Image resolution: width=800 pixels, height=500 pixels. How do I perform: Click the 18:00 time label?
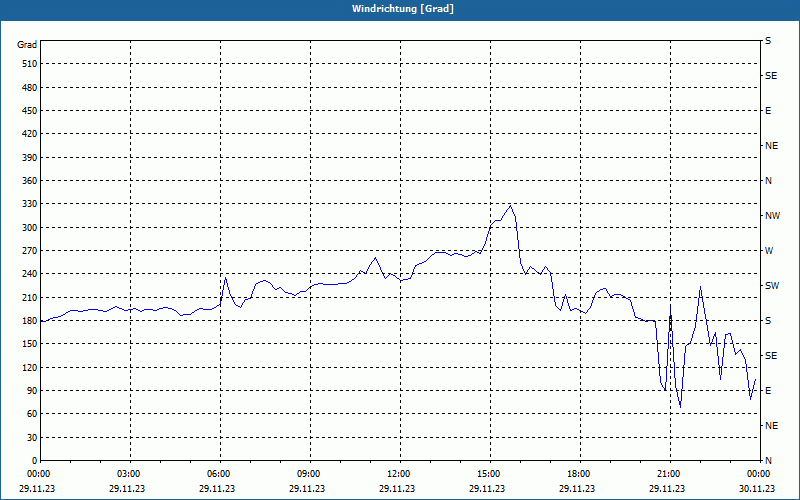(x=580, y=474)
